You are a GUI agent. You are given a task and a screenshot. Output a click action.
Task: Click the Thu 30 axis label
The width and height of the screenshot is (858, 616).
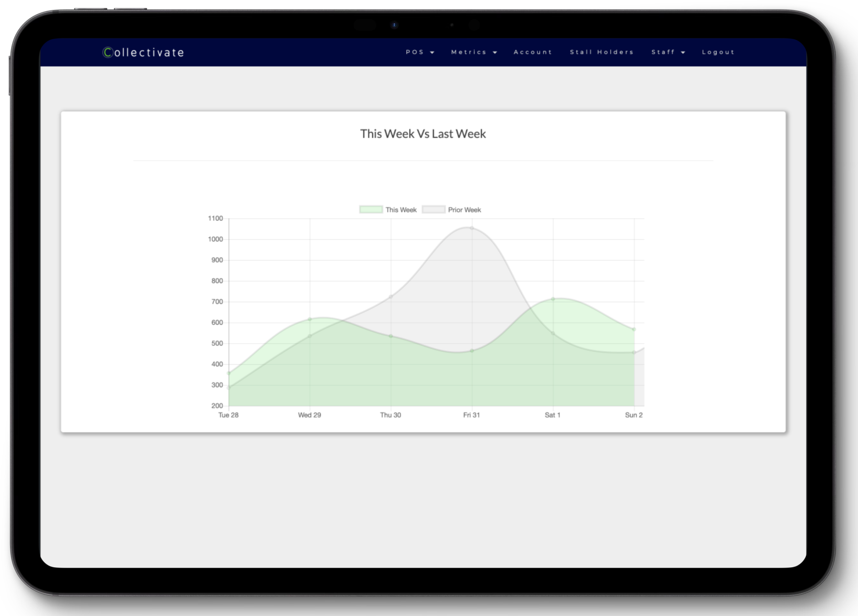coord(391,415)
